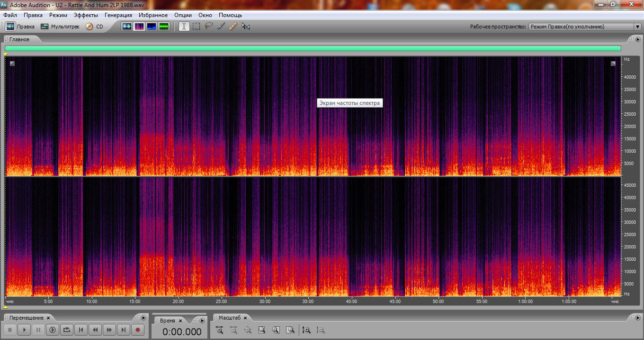Click the 0:00.000 time display
This screenshot has width=644, height=340.
coord(182,332)
